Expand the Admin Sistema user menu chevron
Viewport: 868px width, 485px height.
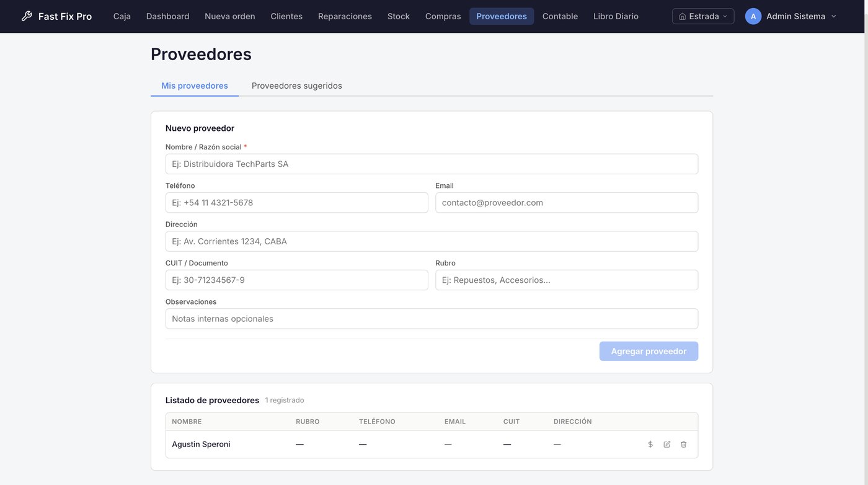click(833, 16)
